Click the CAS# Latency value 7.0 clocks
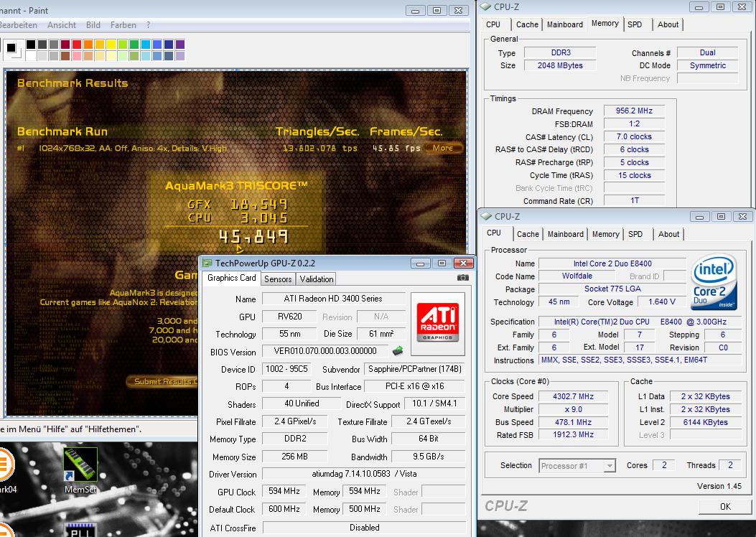 click(634, 137)
